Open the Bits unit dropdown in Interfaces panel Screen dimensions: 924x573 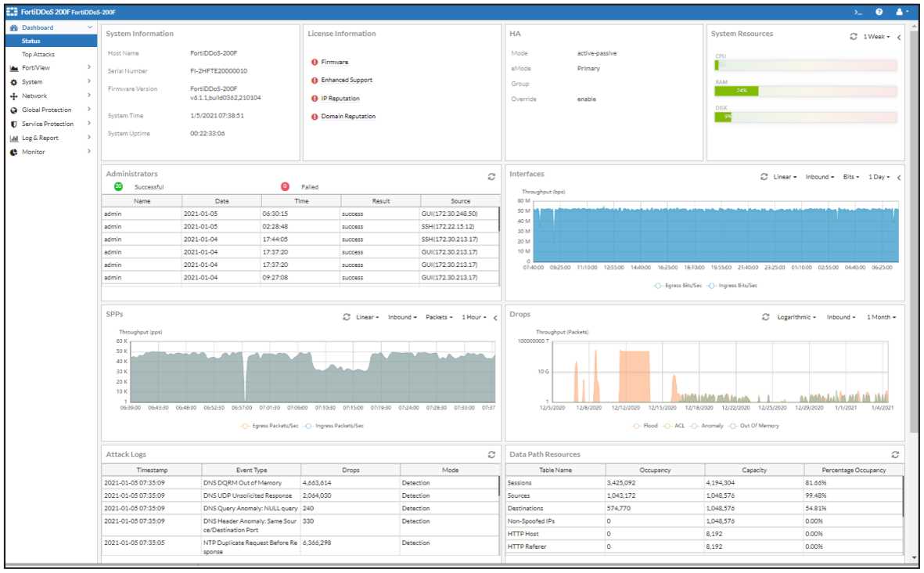pyautogui.click(x=850, y=176)
